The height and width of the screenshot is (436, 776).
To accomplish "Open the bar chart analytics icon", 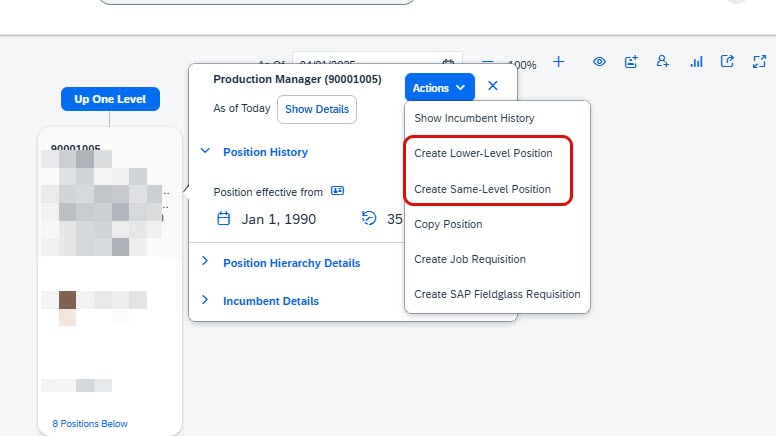I will [696, 62].
